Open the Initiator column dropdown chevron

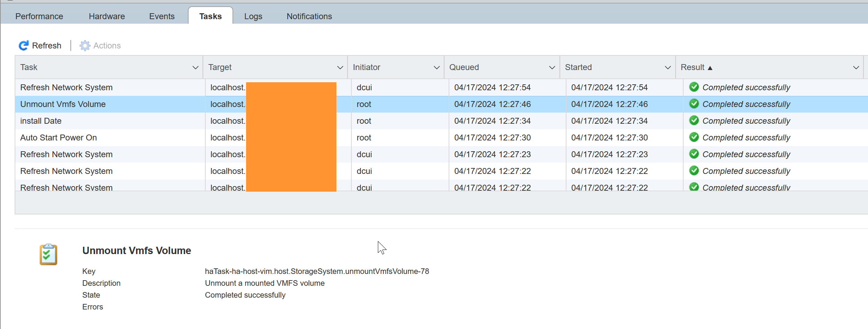click(436, 68)
